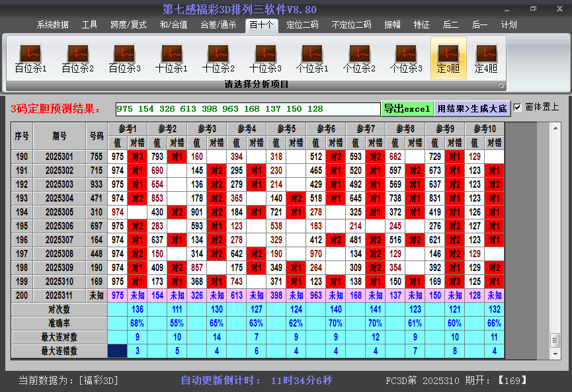This screenshot has height=392, width=572.
Task: Switch to the 跨度/复式 tab
Action: 128,25
